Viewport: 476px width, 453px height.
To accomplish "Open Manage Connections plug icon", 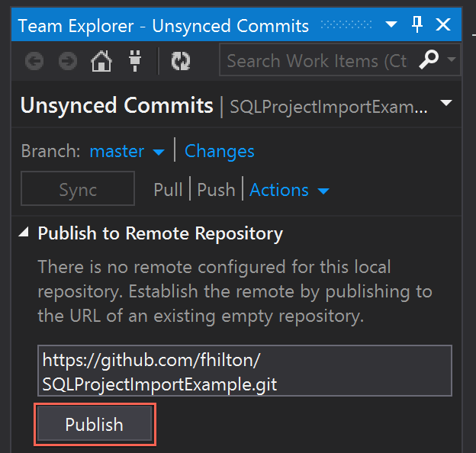I will tap(135, 61).
